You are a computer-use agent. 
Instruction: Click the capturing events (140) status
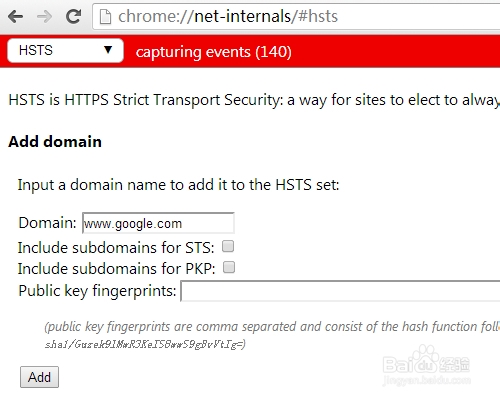213,52
